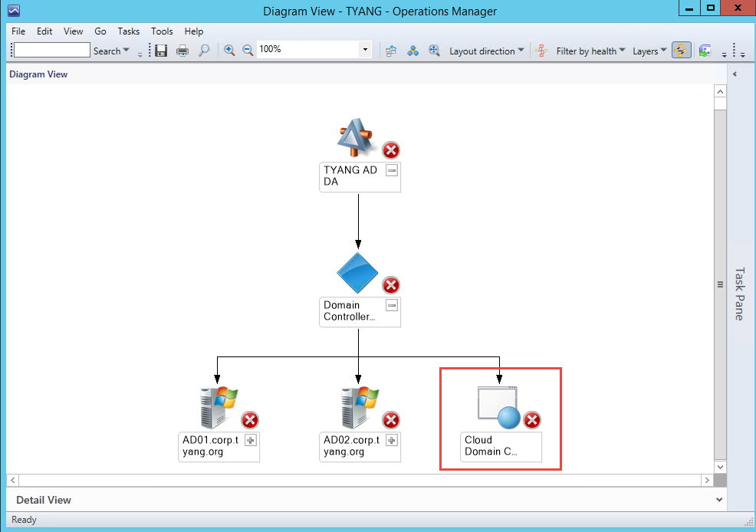The height and width of the screenshot is (532, 756).
Task: Click critical health badge on AD02 server
Action: click(391, 420)
